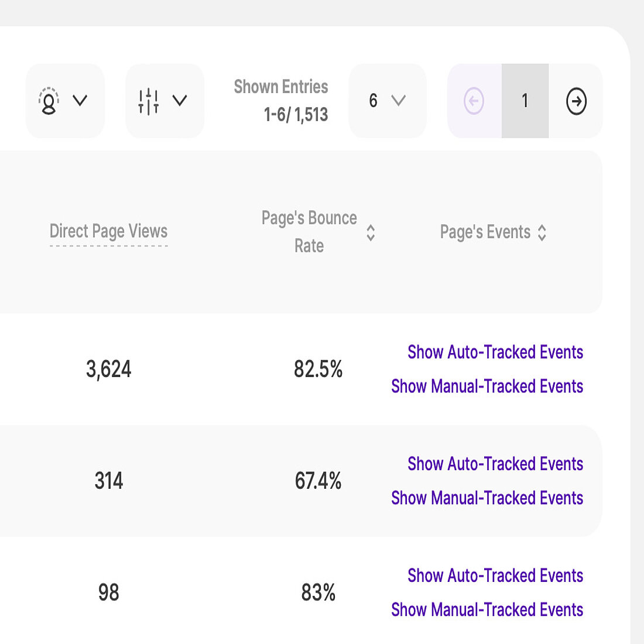644x644 pixels.
Task: Show Manual-Tracked Events for first row
Action: click(x=487, y=386)
